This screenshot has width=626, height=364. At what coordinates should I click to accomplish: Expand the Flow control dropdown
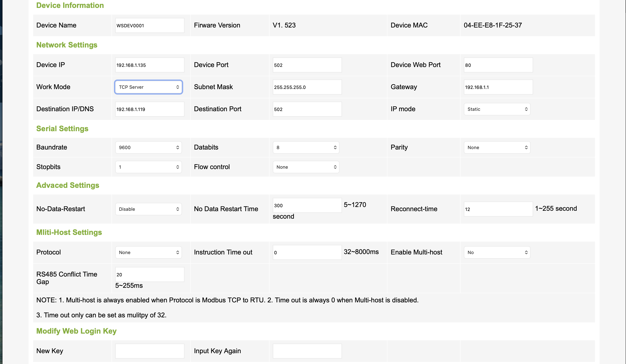click(x=306, y=167)
